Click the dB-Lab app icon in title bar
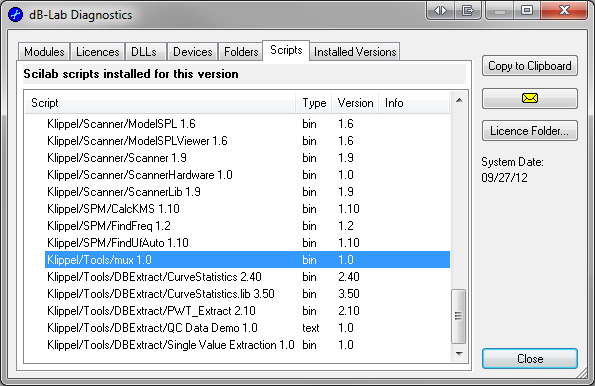 point(15,15)
